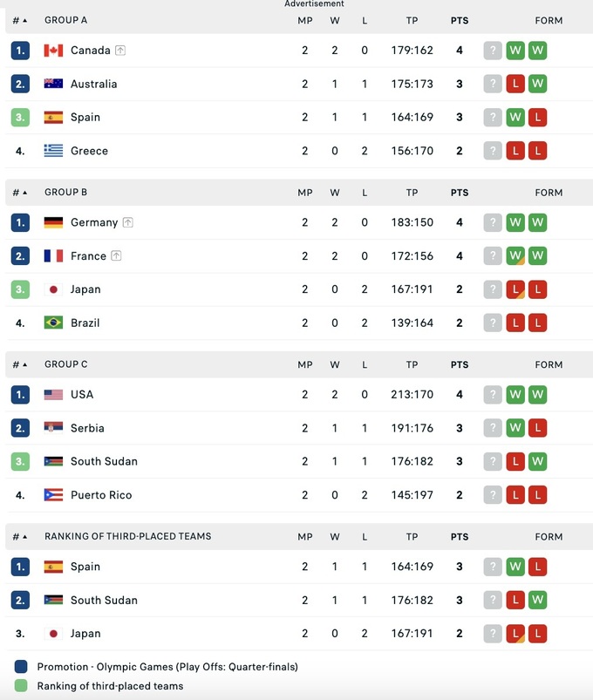Image resolution: width=593 pixels, height=700 pixels.
Task: Sort Group C by TP column
Action: (412, 365)
